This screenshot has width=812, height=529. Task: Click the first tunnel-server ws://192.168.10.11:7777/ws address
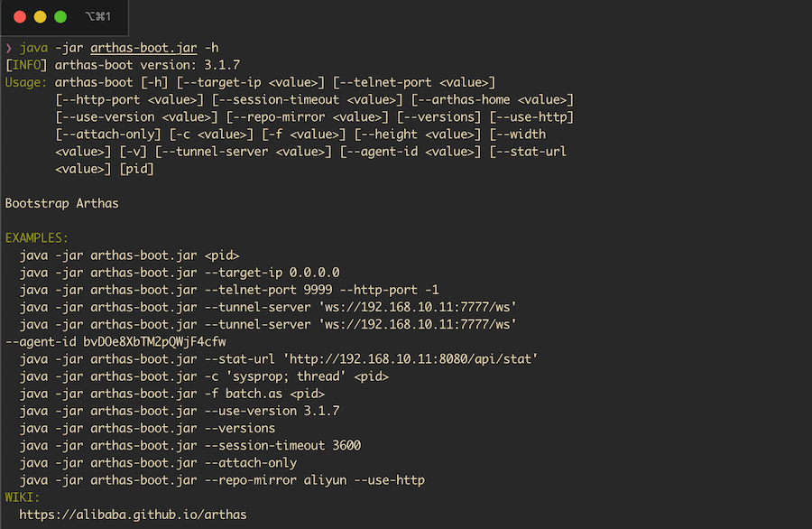click(418, 307)
